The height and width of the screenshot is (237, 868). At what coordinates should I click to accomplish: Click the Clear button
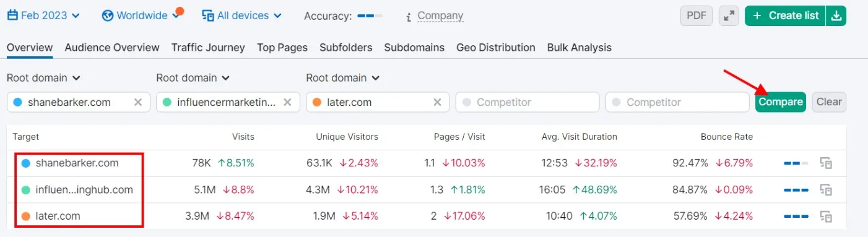pos(829,102)
